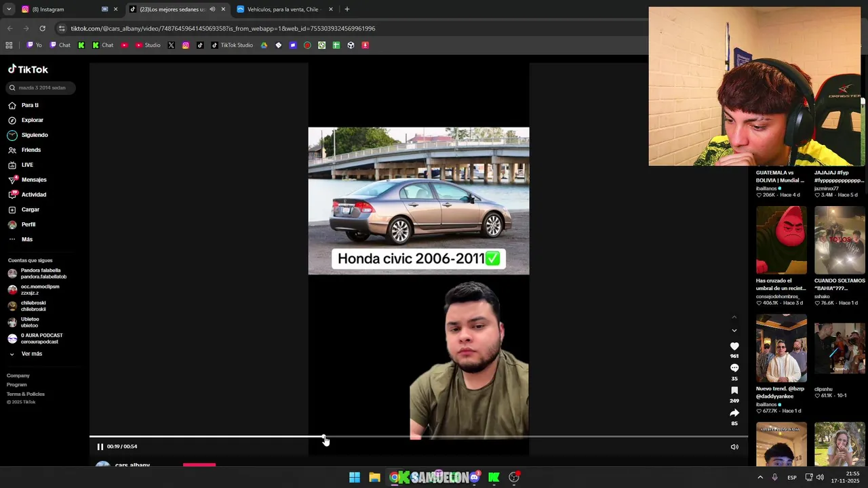This screenshot has height=488, width=868.
Task: Open the Friends page
Action: pyautogui.click(x=24, y=150)
